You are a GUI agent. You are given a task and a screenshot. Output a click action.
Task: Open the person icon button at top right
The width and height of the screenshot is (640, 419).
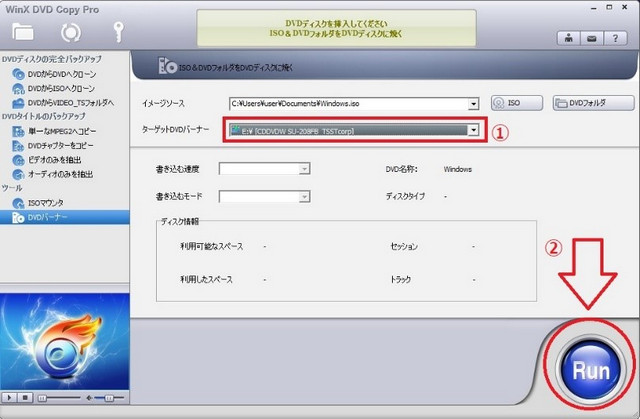(x=566, y=39)
